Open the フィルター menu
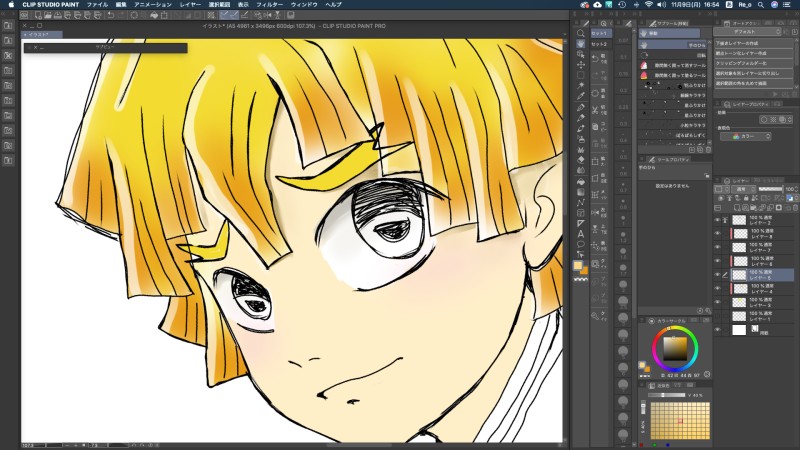This screenshot has height=450, width=800. 269,5
